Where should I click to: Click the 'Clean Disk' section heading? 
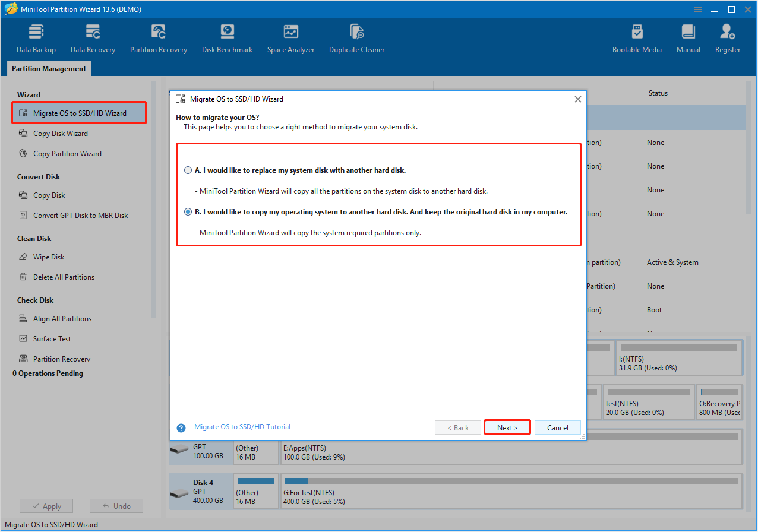34,239
